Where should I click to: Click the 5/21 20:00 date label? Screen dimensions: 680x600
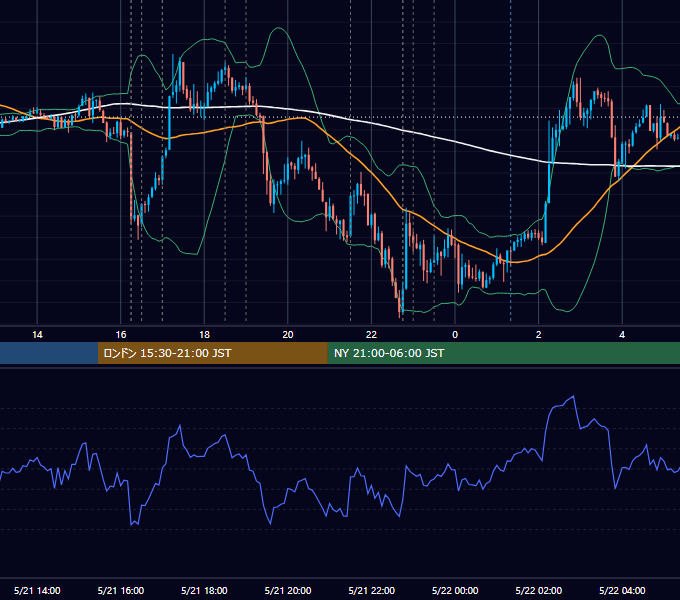tap(288, 590)
